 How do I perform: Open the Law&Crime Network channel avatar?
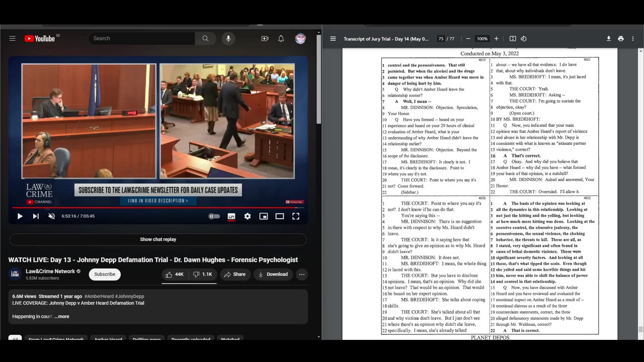pyautogui.click(x=15, y=274)
